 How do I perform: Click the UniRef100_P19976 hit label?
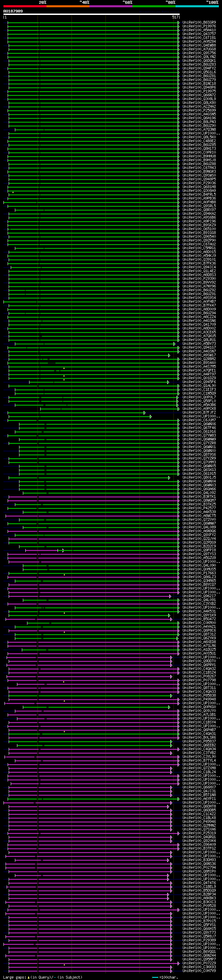199,26
